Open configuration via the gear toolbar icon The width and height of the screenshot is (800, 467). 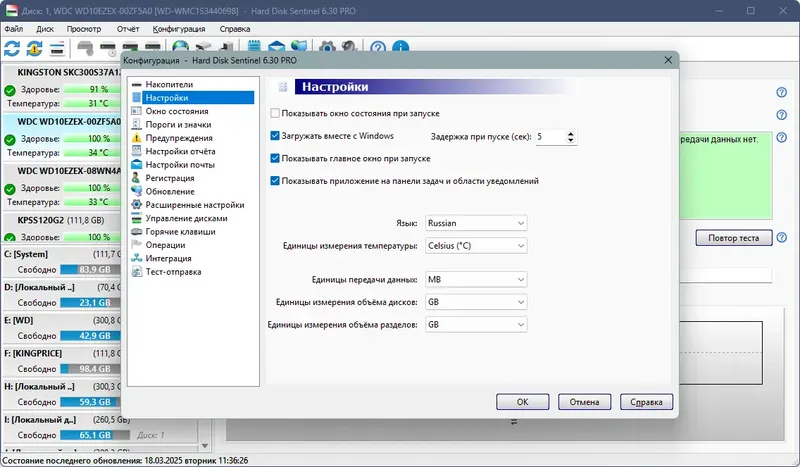327,47
